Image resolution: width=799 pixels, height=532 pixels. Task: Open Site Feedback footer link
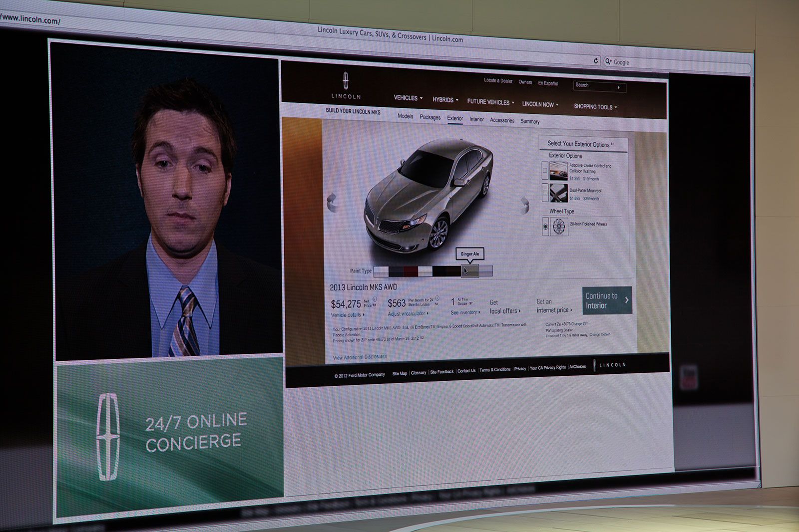pos(442,371)
